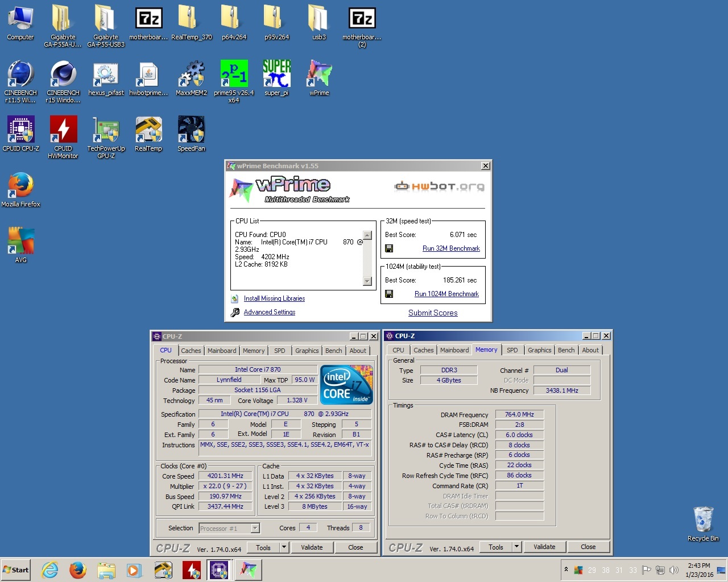Open Windows Explorer from the taskbar

point(106,570)
